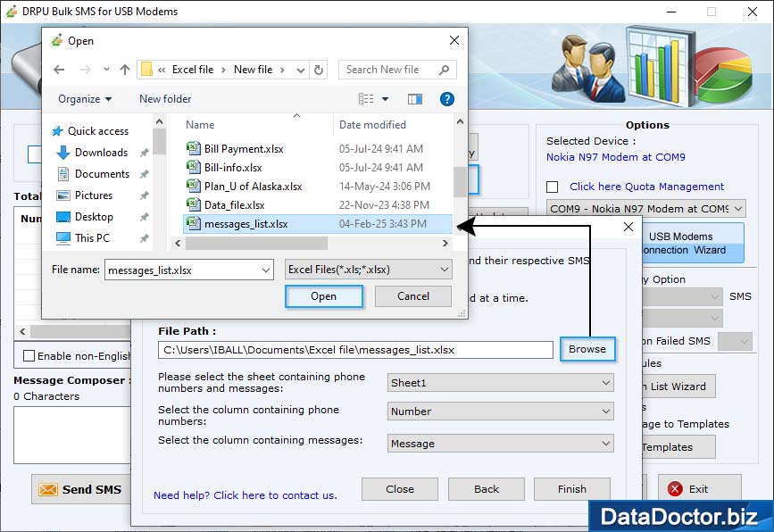Open Downloads in Quick access
This screenshot has height=532, width=774.
coord(101,153)
